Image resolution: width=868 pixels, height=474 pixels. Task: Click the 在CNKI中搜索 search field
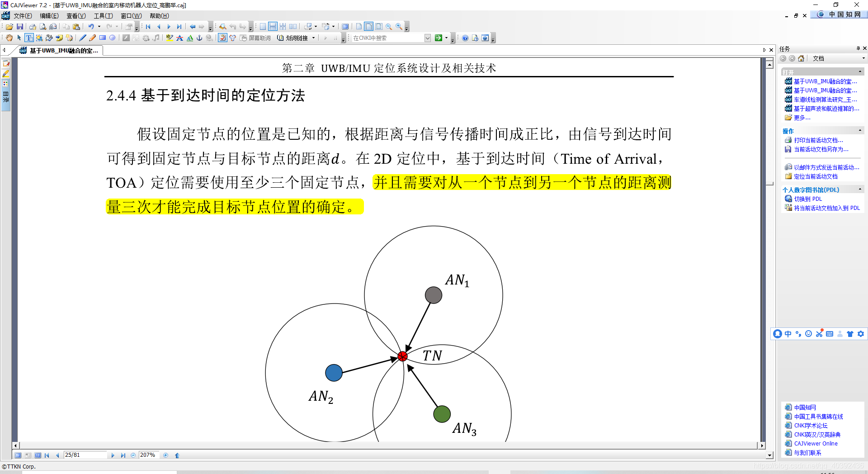click(388, 38)
